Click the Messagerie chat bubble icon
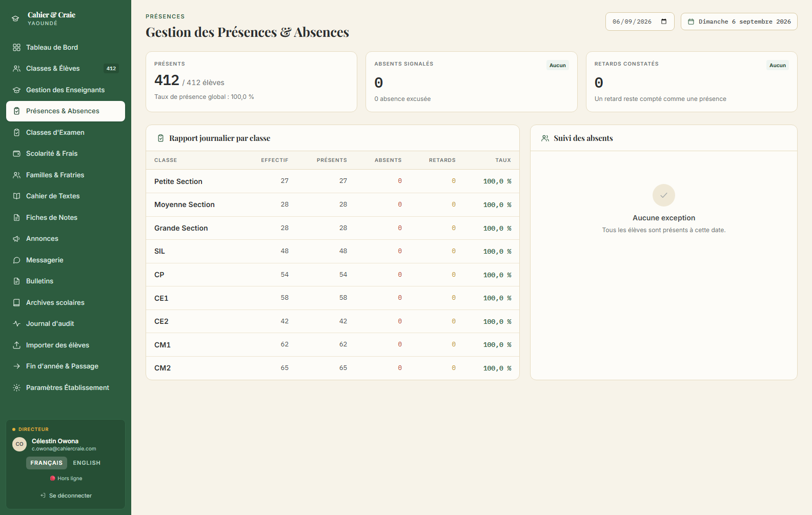812x515 pixels. point(16,260)
